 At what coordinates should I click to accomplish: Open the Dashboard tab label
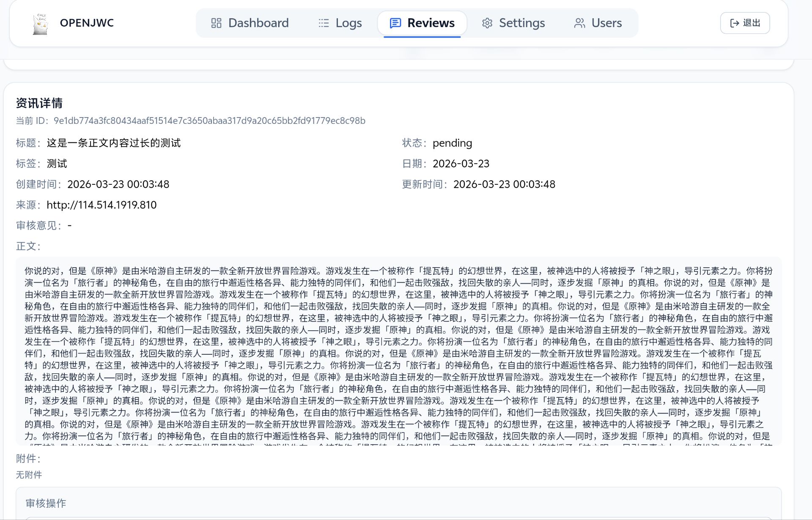pyautogui.click(x=258, y=23)
